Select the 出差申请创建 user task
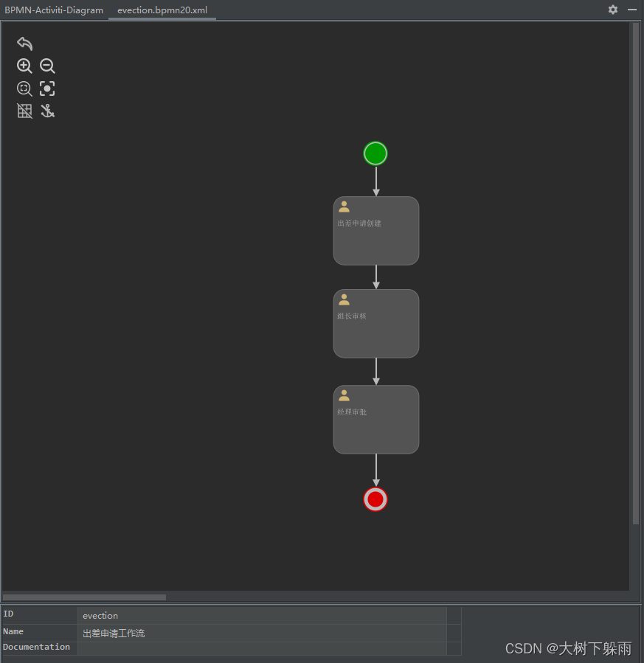 point(376,231)
